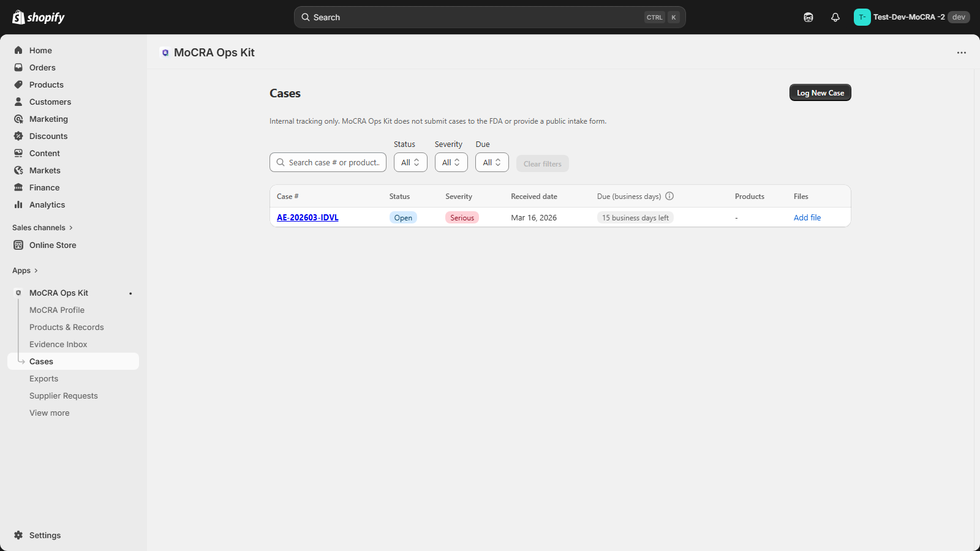The width and height of the screenshot is (980, 551).
Task: Click the info icon next to Due (business days)
Action: click(x=669, y=196)
